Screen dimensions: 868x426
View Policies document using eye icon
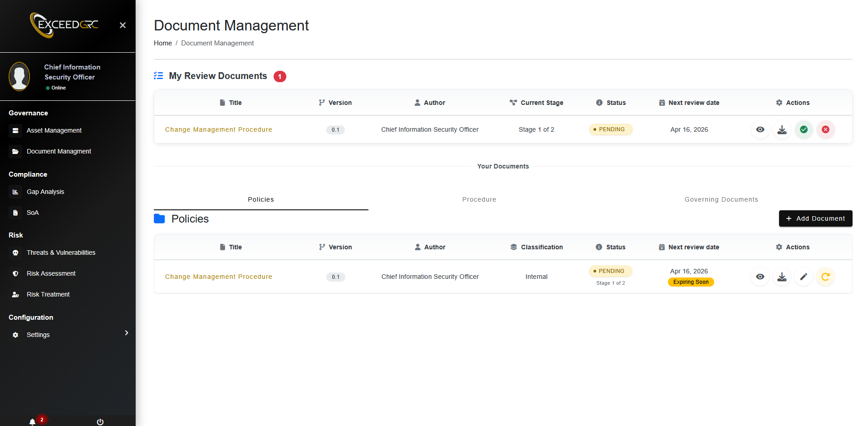760,277
